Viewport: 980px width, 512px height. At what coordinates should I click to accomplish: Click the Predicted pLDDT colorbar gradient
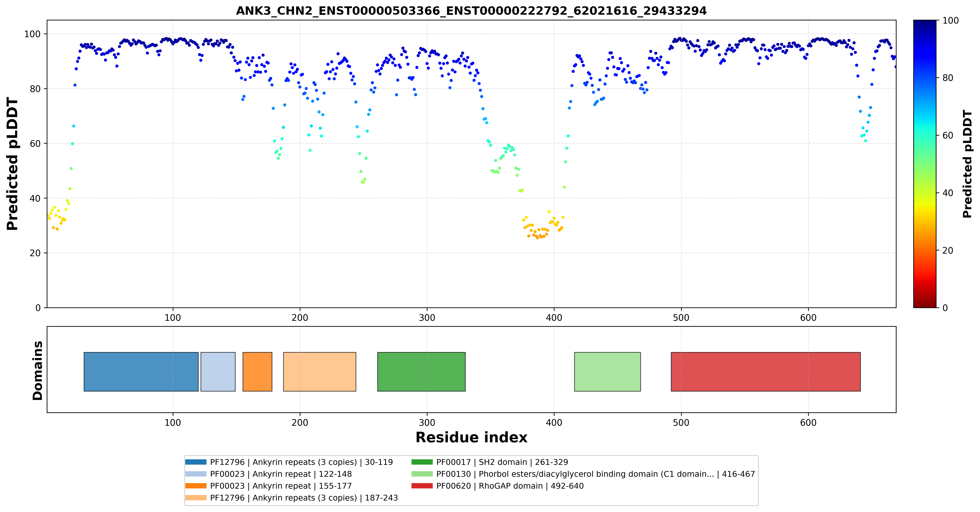point(925,164)
